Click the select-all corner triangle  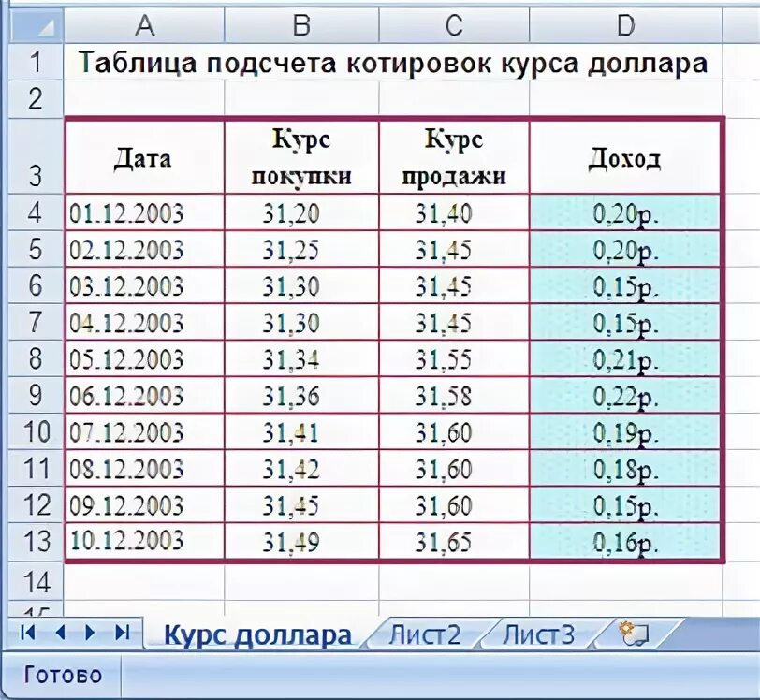36,24
